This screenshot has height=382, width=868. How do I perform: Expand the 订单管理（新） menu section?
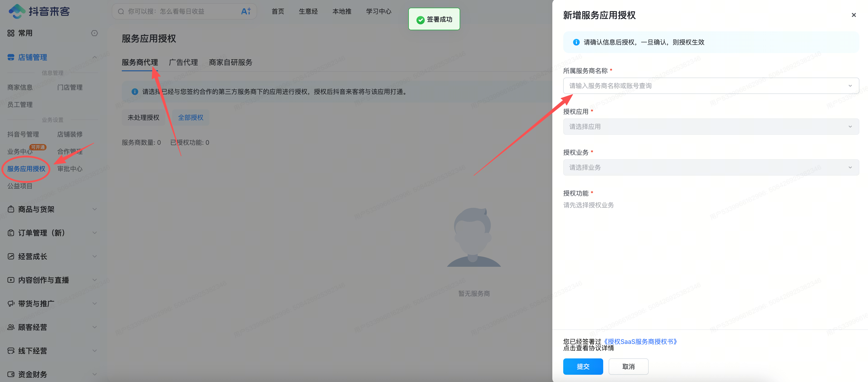click(95, 233)
